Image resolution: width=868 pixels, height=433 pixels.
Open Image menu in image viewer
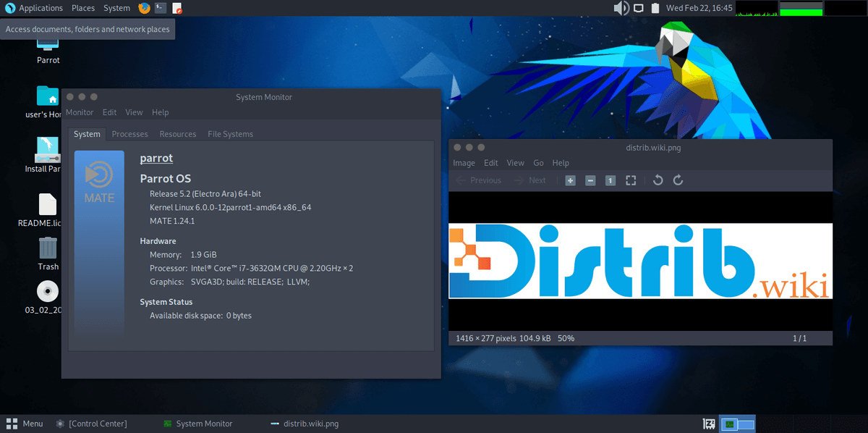pos(464,163)
